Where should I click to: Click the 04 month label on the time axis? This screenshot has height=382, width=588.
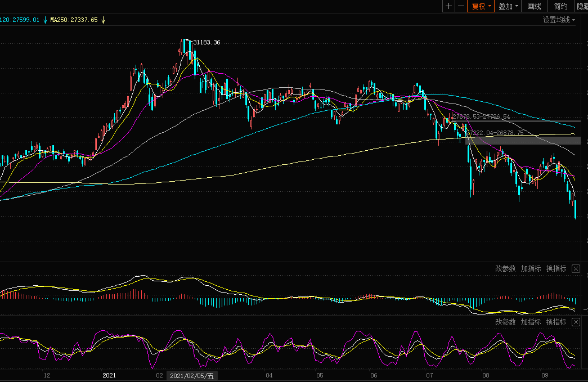click(x=269, y=375)
